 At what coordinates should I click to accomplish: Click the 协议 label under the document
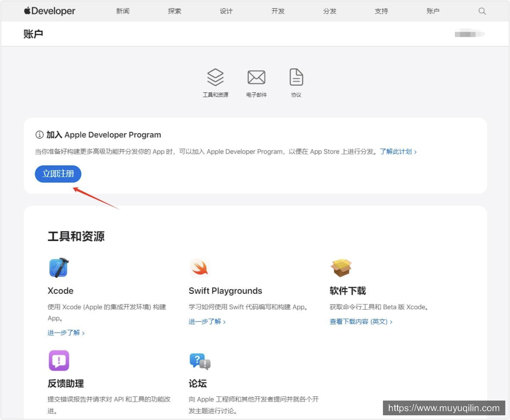pos(296,95)
